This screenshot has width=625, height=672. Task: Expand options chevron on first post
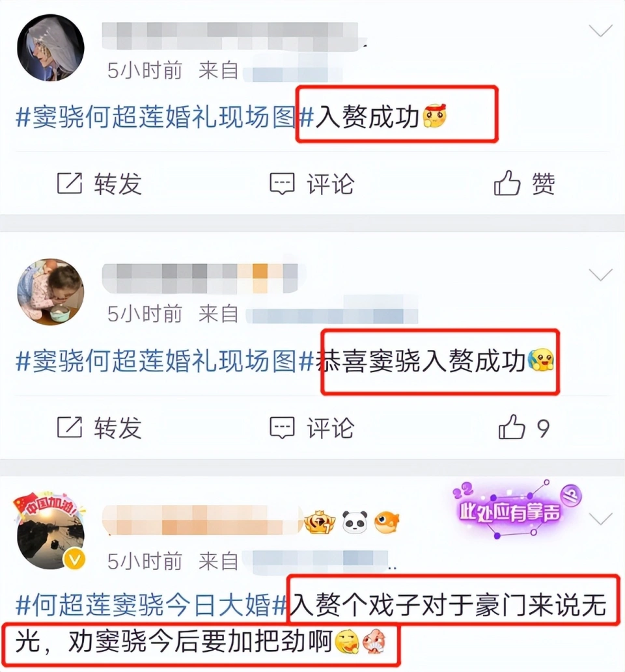[600, 31]
